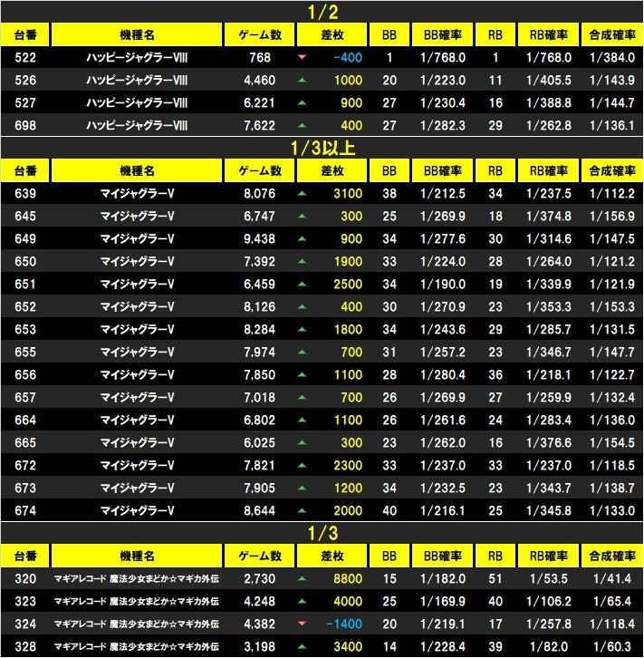Click the red down arrow in row 522

(x=302, y=57)
